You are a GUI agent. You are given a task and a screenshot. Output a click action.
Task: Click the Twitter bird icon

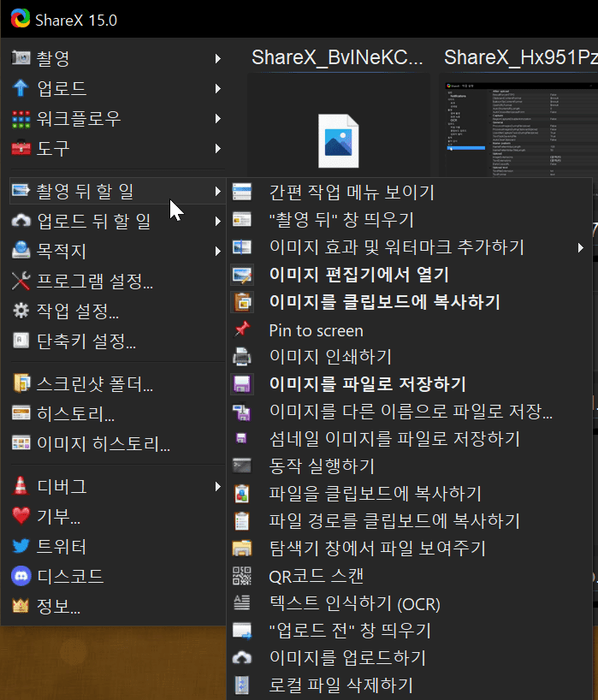tap(21, 546)
